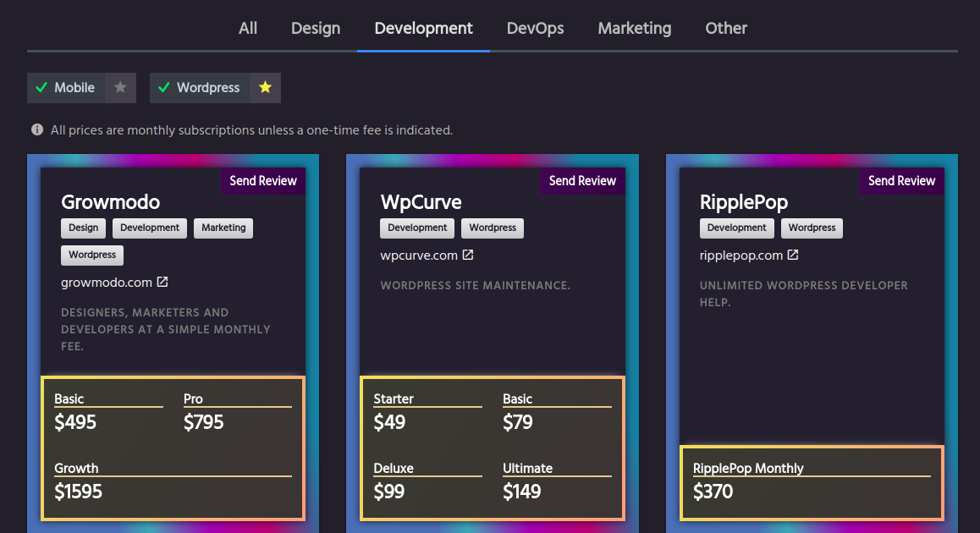Screen dimensions: 980x533
Task: Switch to the Other tab
Action: pos(726,28)
